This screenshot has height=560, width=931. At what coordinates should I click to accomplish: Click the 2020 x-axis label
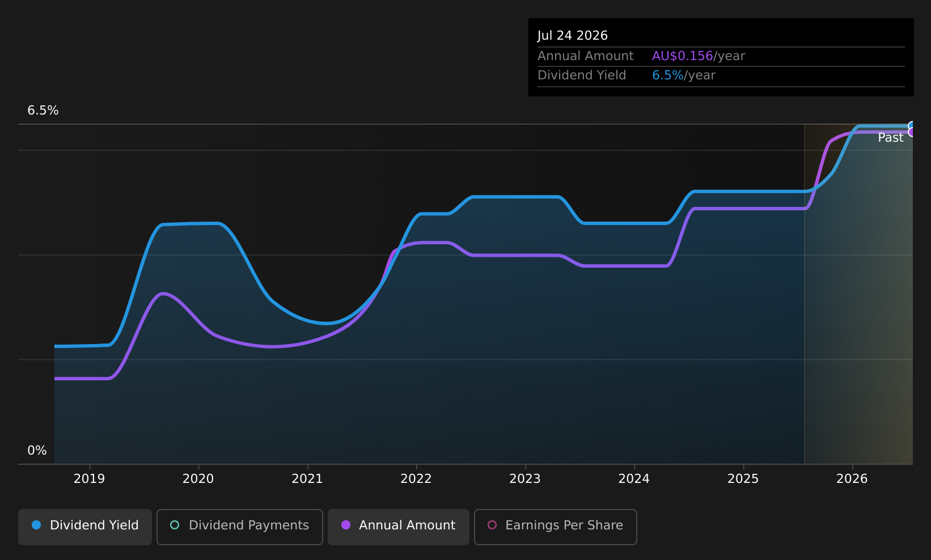(x=198, y=479)
